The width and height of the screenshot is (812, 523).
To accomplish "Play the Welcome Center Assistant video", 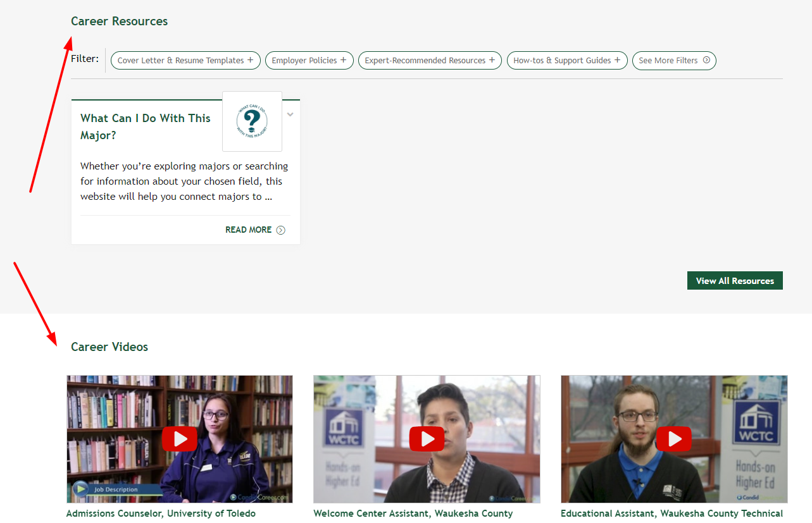I will (x=427, y=439).
